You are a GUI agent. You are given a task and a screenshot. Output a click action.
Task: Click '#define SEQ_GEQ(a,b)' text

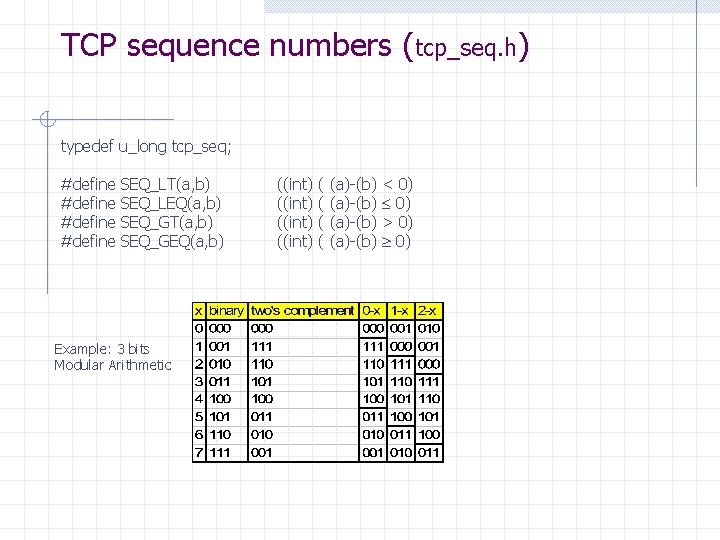pos(142,241)
